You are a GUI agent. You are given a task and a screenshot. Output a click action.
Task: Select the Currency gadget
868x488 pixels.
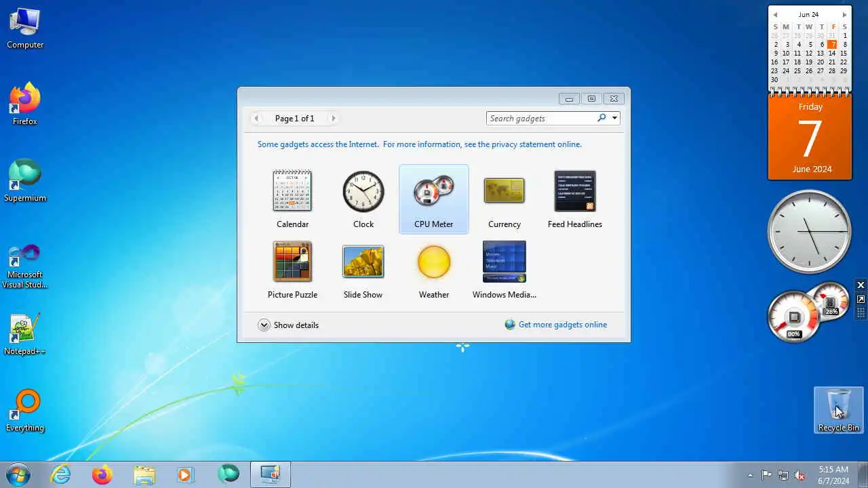click(504, 199)
